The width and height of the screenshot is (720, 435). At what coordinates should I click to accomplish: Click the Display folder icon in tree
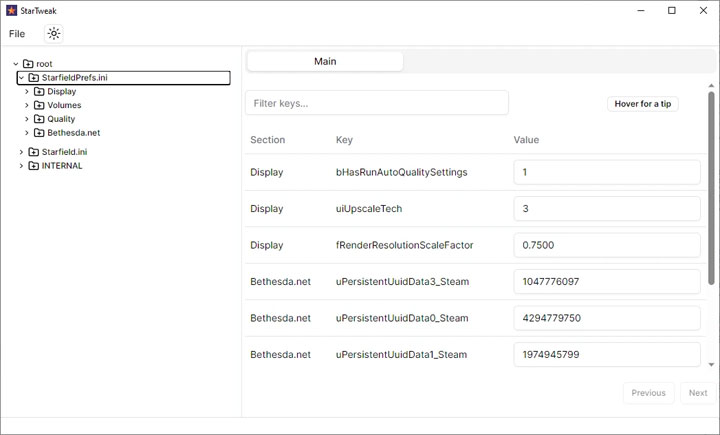39,92
